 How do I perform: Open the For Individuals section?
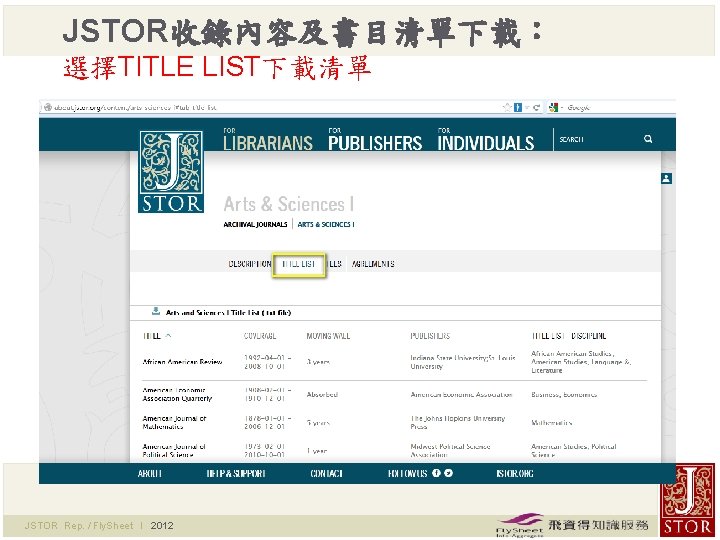[x=486, y=139]
